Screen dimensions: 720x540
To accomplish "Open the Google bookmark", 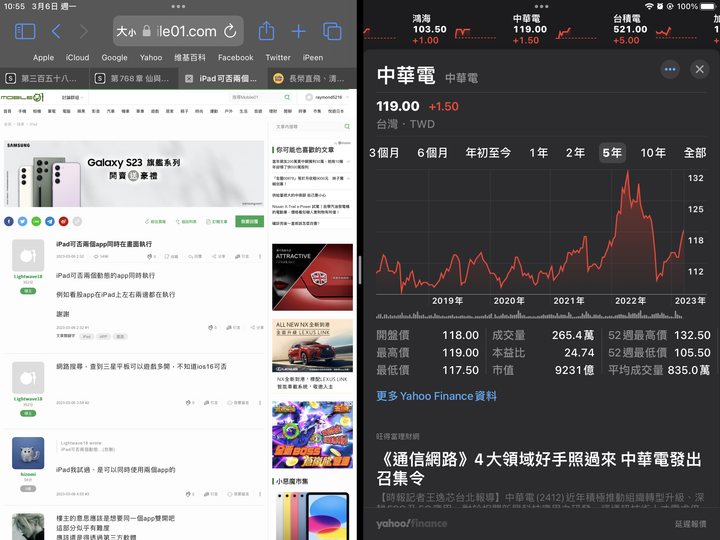I will coord(114,58).
